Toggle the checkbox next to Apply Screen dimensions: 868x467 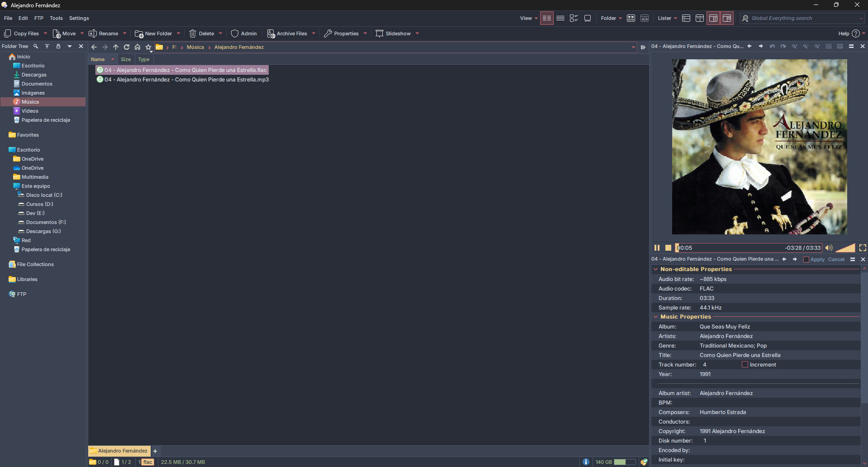coord(806,259)
